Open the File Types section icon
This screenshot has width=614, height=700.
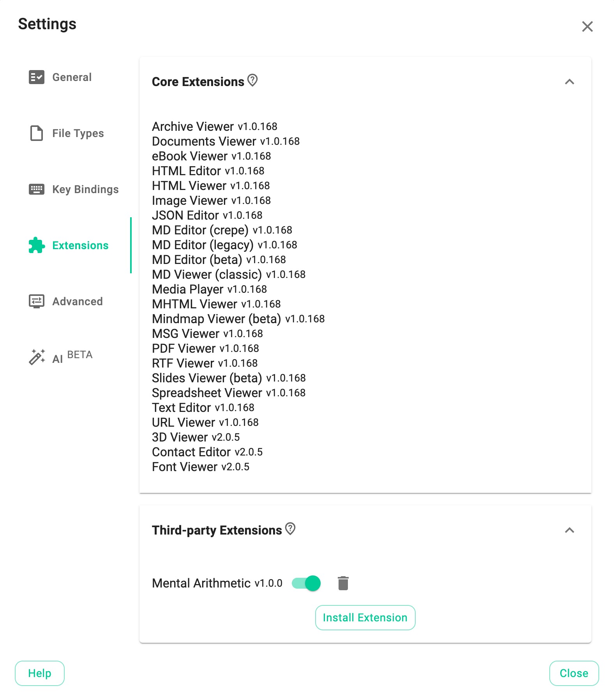36,133
